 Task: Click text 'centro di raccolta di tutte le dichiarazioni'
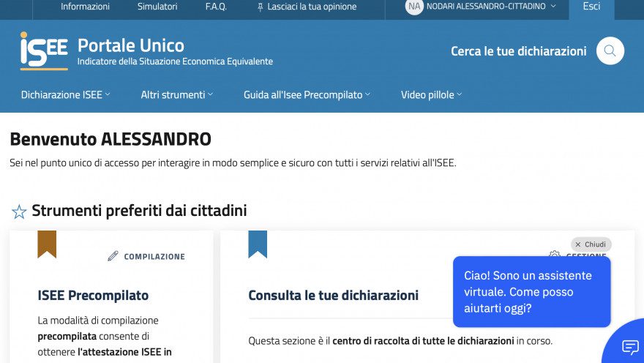pyautogui.click(x=423, y=341)
